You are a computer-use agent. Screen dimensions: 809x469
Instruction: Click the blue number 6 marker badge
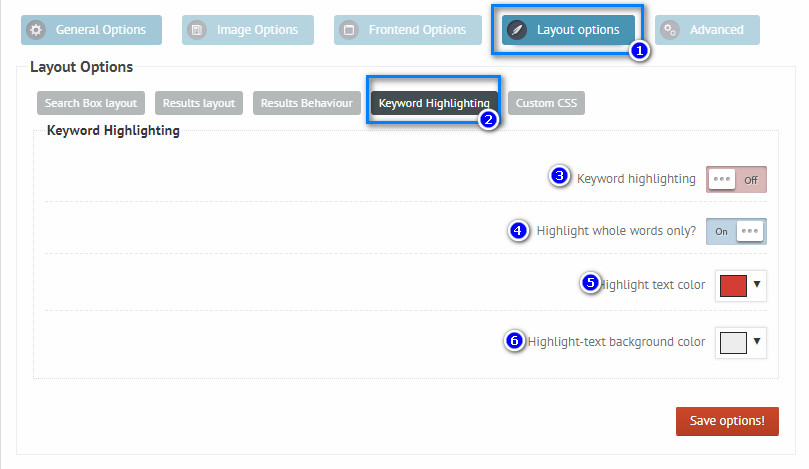[514, 341]
